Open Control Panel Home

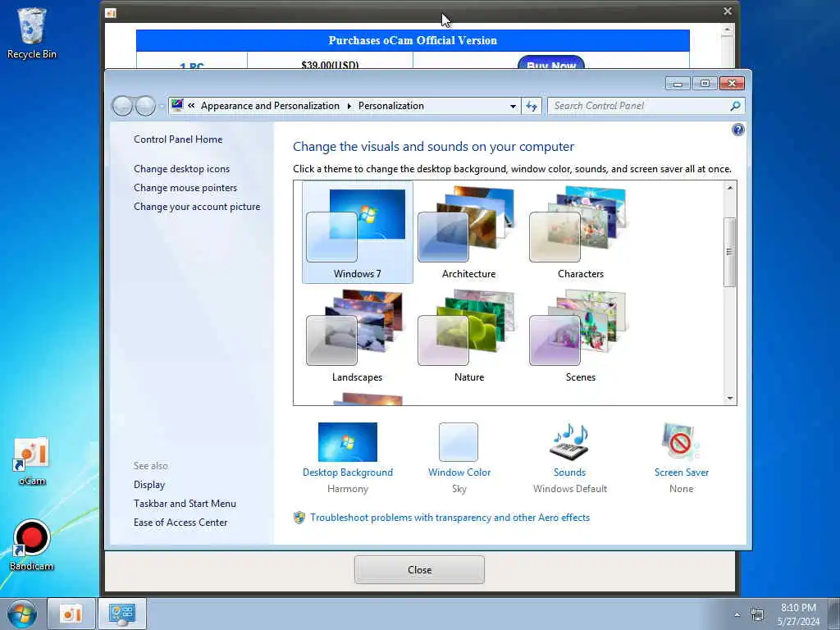[x=178, y=139]
